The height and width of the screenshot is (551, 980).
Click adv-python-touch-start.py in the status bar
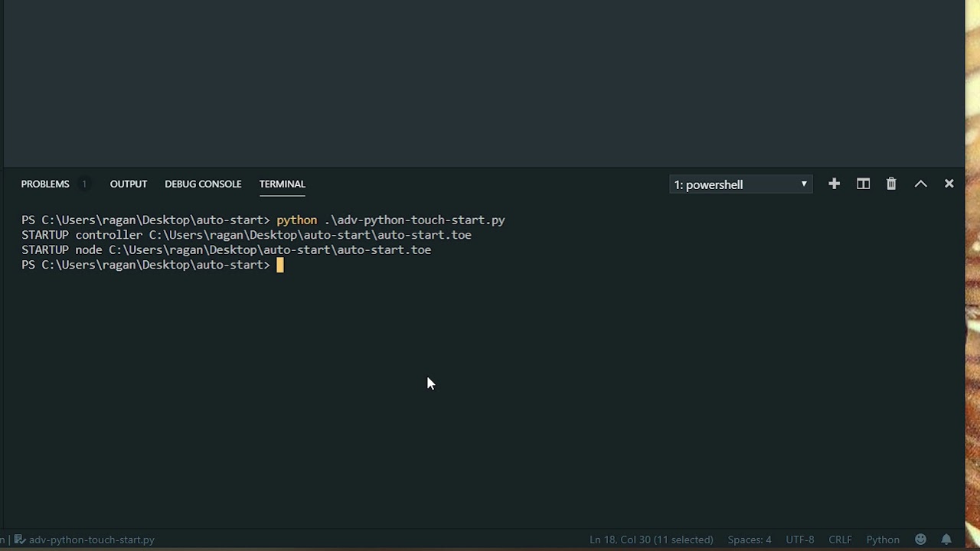91,540
